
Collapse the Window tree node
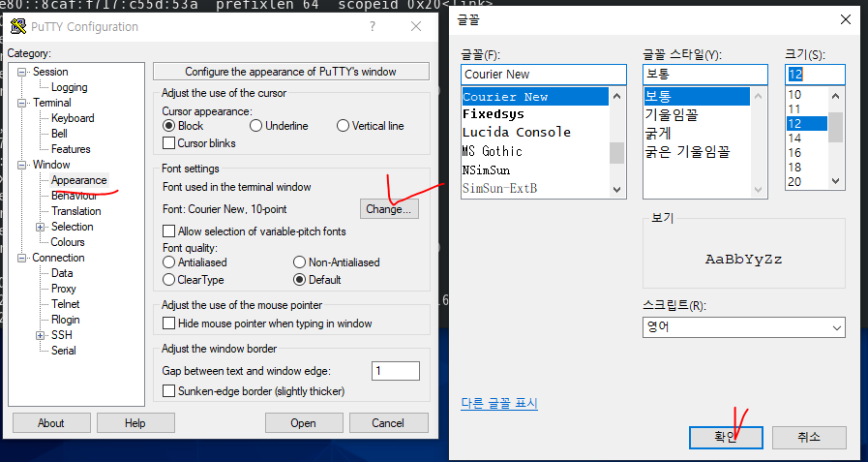tap(21, 165)
